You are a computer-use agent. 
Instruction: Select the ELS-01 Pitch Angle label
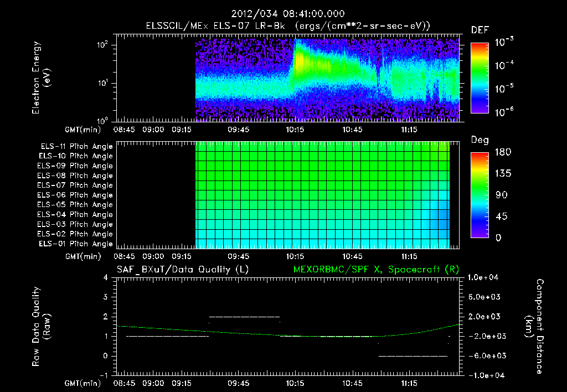76,244
